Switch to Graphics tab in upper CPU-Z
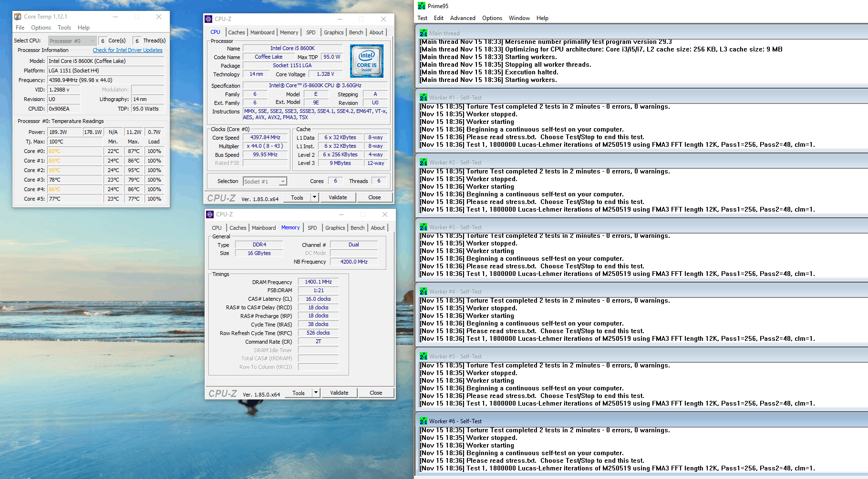The width and height of the screenshot is (868, 479). tap(333, 32)
